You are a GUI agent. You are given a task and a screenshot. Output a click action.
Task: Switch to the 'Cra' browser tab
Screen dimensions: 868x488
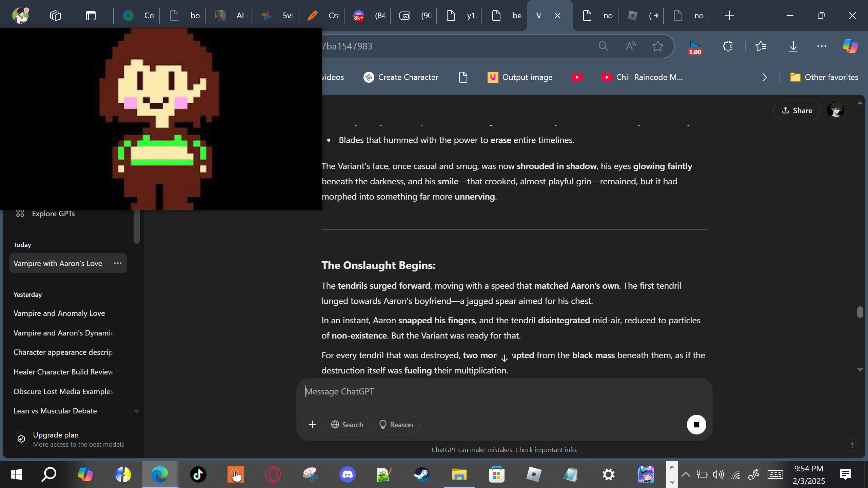click(x=321, y=16)
